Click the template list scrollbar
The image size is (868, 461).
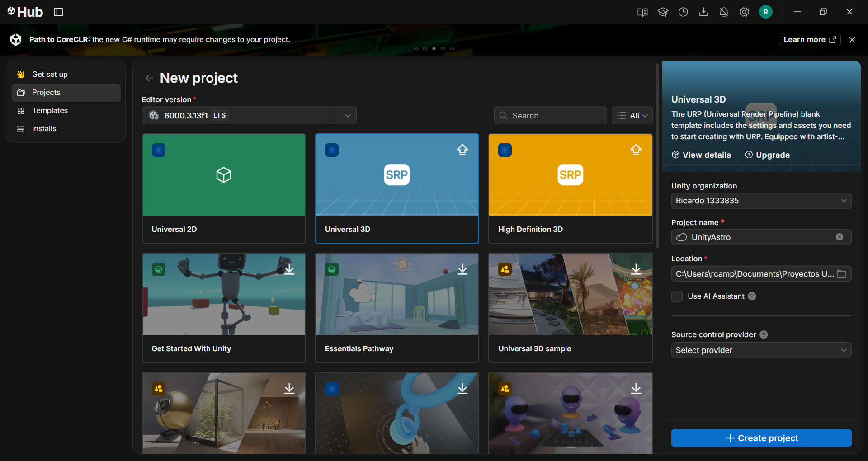click(657, 156)
